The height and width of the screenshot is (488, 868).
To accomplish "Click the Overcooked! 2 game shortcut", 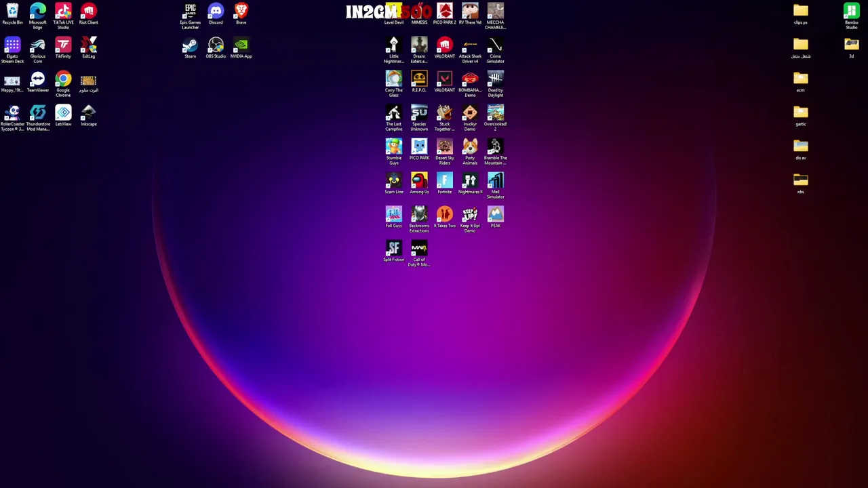I will pyautogui.click(x=496, y=113).
